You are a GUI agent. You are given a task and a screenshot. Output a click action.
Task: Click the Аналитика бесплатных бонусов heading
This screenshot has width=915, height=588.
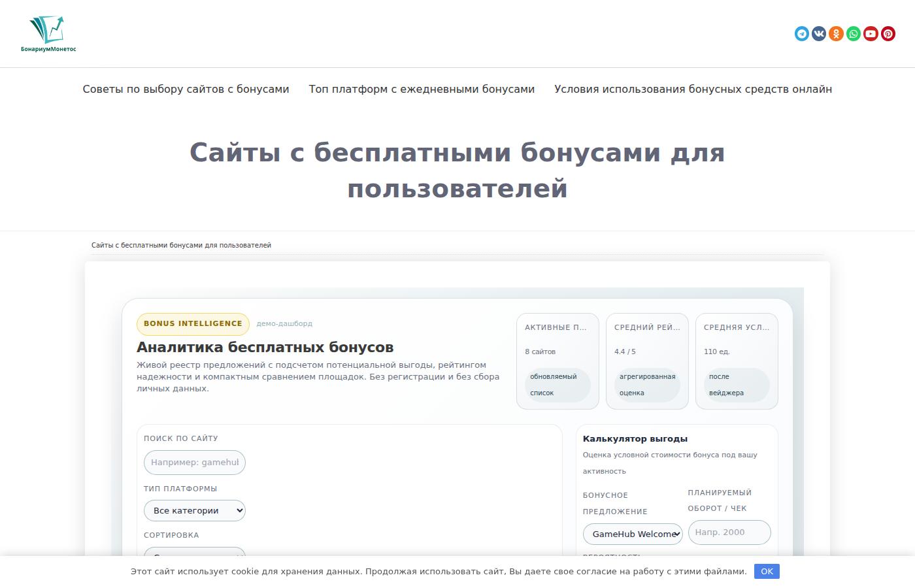pyautogui.click(x=265, y=348)
